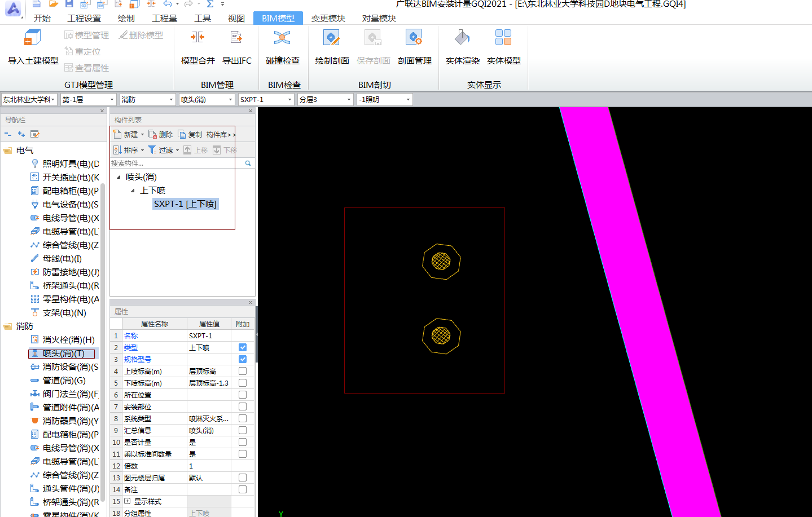Screen dimensions: 812x517
Task: Click the search magnifier in component list
Action: click(x=248, y=163)
